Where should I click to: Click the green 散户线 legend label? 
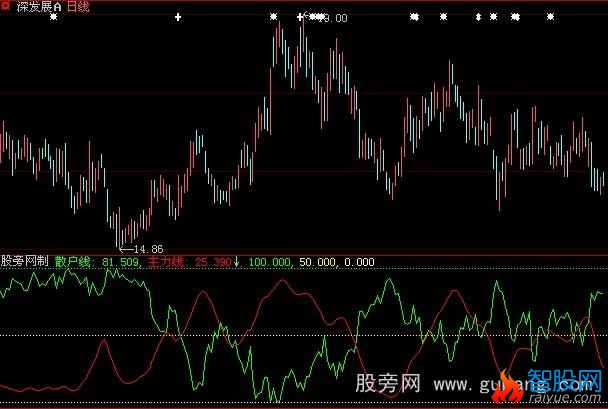73,262
